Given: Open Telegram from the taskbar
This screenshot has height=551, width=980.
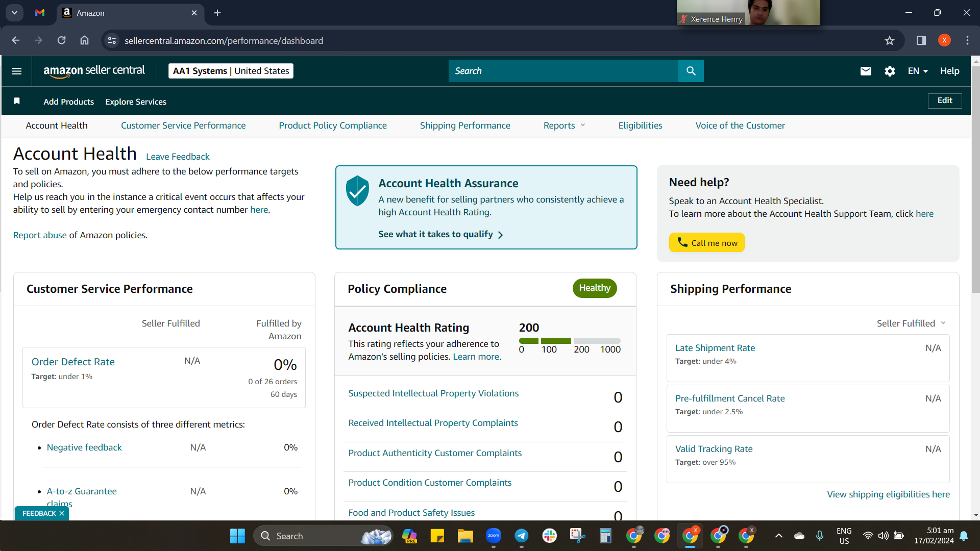Looking at the screenshot, I should point(521,536).
